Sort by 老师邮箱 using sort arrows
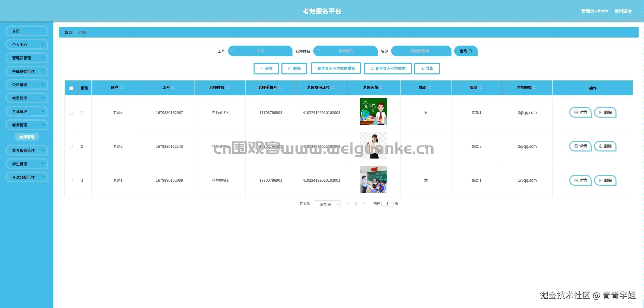This screenshot has width=644, height=308. pos(535,87)
